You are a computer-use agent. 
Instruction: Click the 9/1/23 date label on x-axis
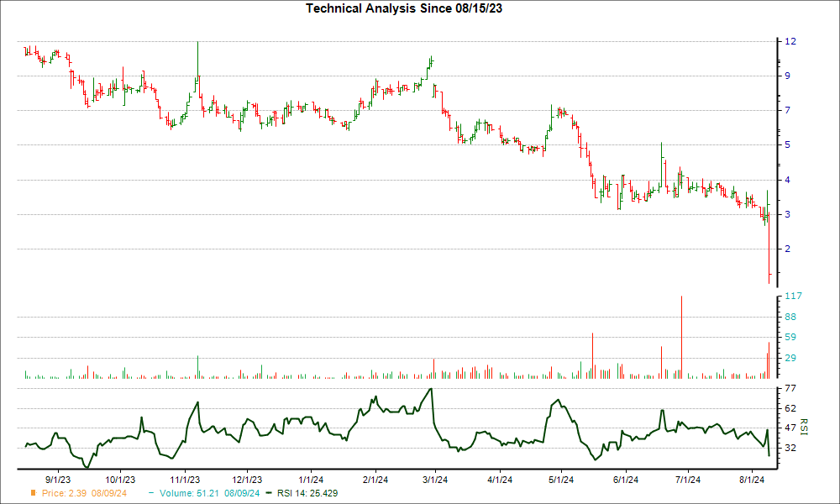pyautogui.click(x=57, y=480)
